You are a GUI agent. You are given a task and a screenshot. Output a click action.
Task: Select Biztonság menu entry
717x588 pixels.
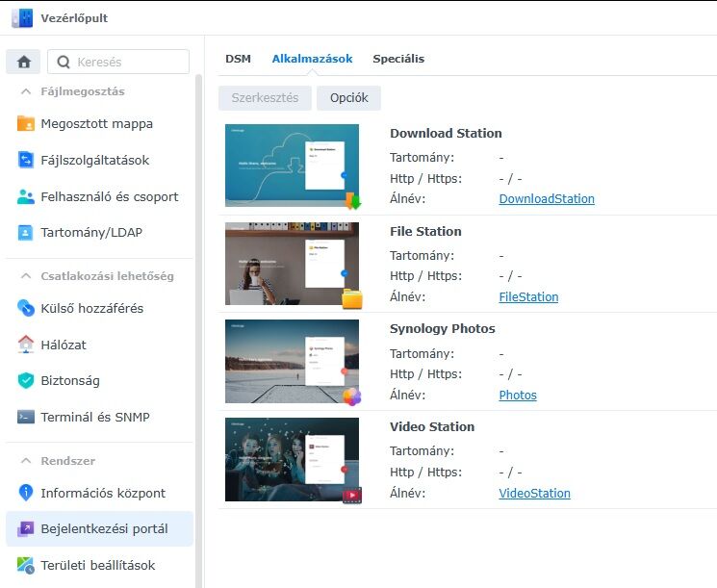point(99,380)
